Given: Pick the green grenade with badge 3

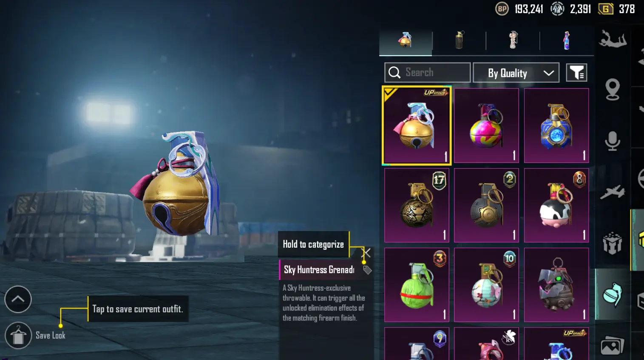Looking at the screenshot, I should coord(417,285).
